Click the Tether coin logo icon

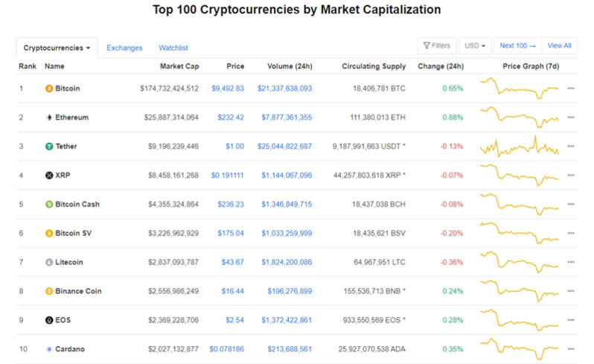(49, 147)
